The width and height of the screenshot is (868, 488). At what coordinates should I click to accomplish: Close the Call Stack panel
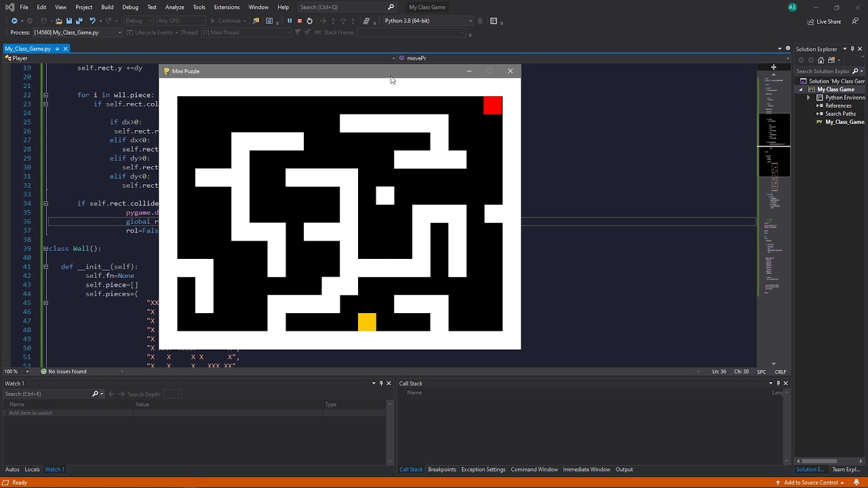[x=786, y=384]
